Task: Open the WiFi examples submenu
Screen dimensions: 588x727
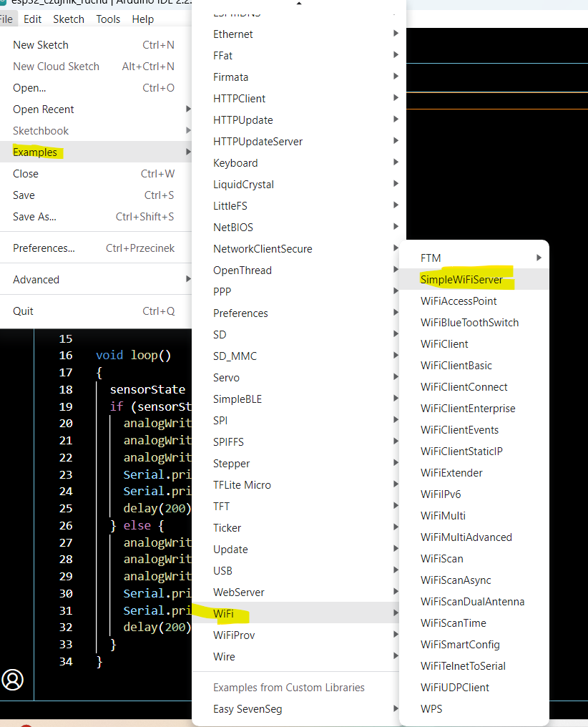Action: click(x=297, y=613)
